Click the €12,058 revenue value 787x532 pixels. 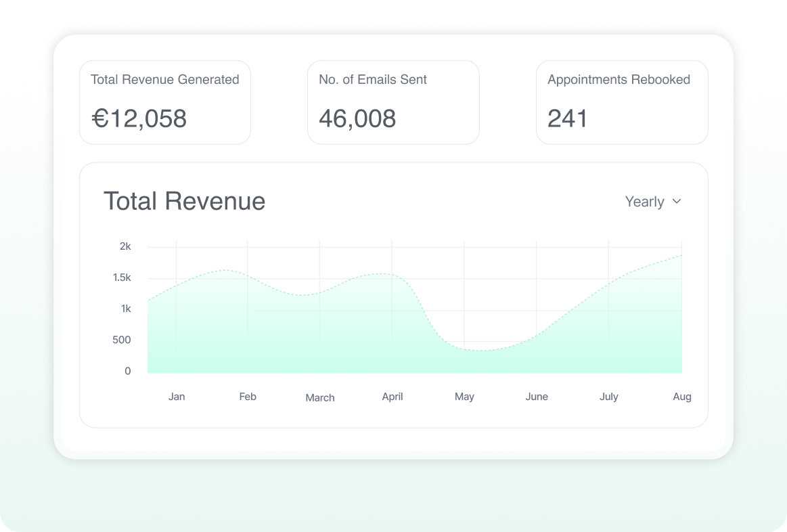point(139,118)
